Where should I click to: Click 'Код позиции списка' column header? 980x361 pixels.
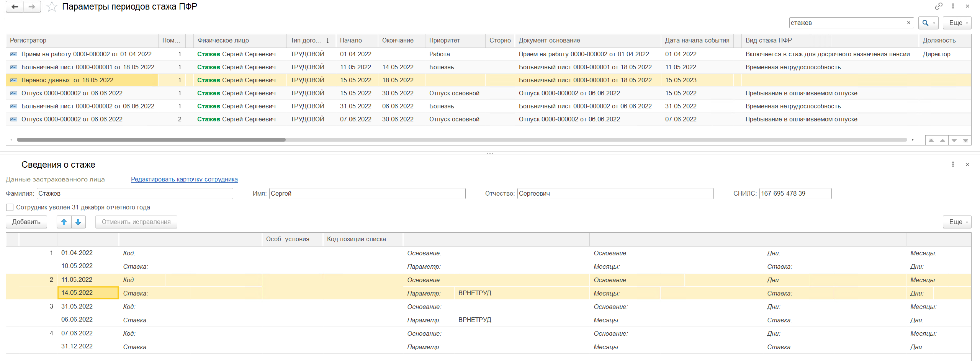pyautogui.click(x=363, y=239)
